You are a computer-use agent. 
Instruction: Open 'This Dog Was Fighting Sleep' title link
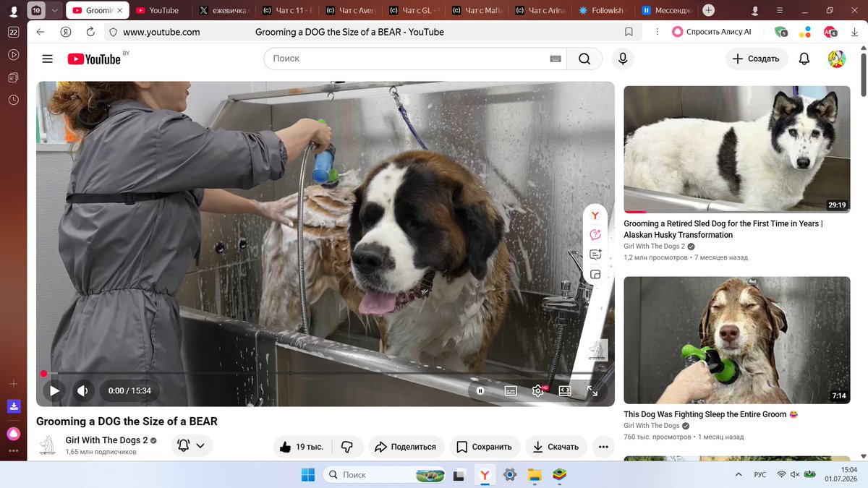(x=711, y=414)
